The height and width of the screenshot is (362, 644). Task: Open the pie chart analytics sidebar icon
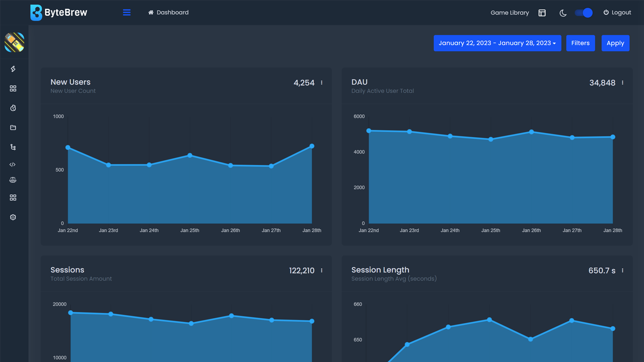point(13,108)
